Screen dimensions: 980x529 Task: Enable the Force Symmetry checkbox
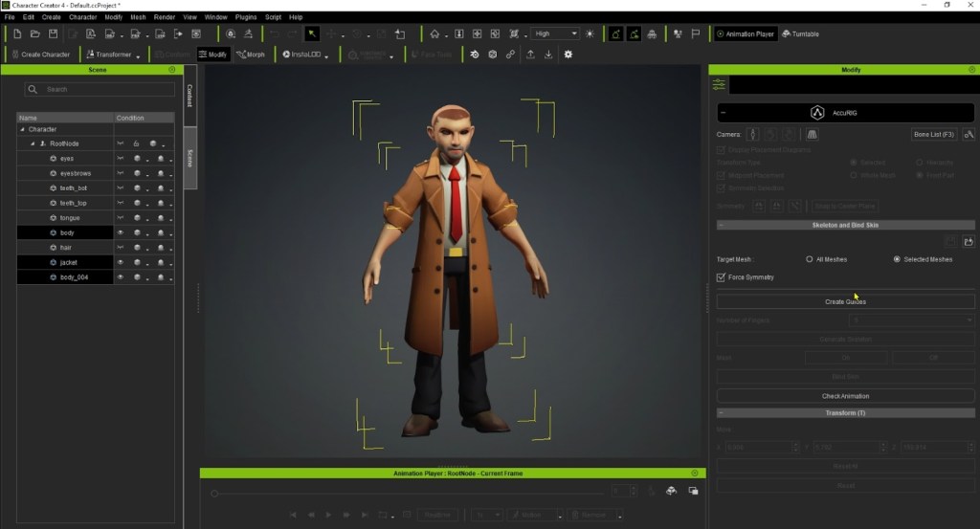(722, 277)
